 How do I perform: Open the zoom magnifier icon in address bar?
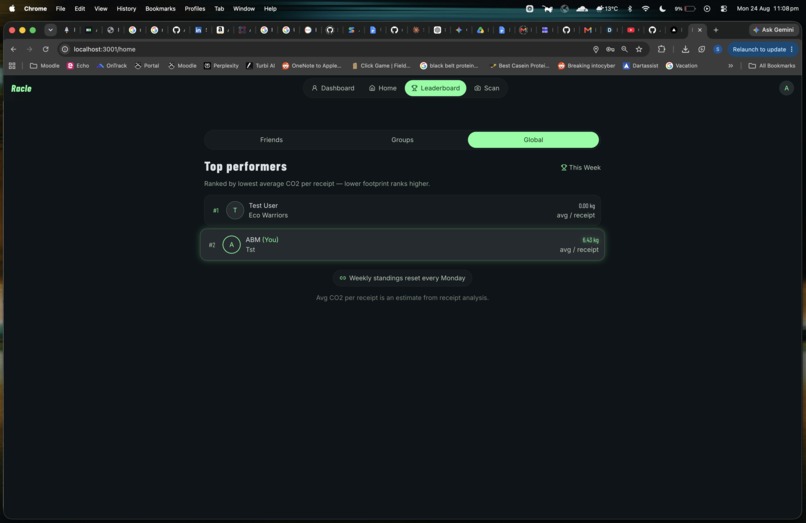pos(624,49)
